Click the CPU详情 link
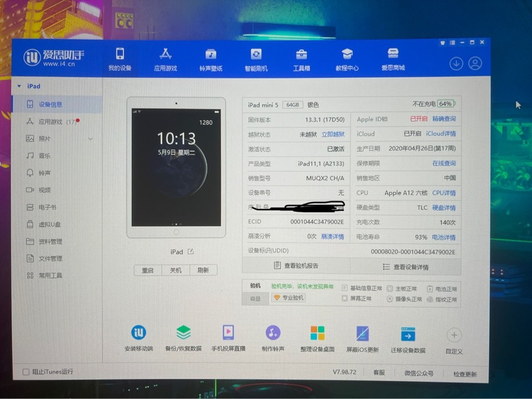532x399 pixels. click(444, 193)
